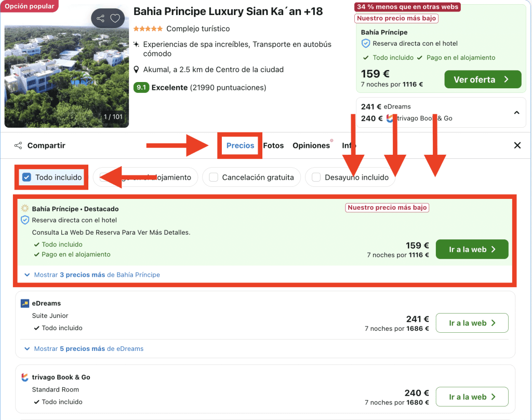Switch to the Fotos tab
532x420 pixels.
273,145
